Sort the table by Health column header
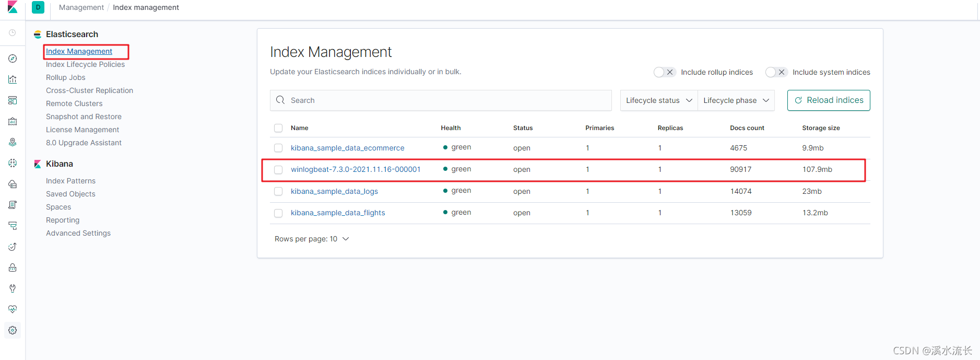980x360 pixels. tap(451, 128)
